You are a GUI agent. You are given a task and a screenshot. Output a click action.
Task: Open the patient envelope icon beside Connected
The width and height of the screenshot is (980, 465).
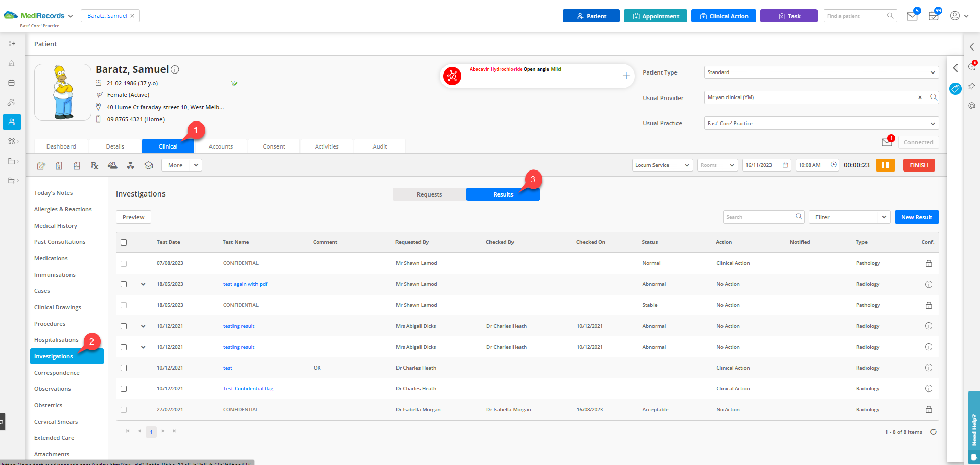[x=887, y=142]
